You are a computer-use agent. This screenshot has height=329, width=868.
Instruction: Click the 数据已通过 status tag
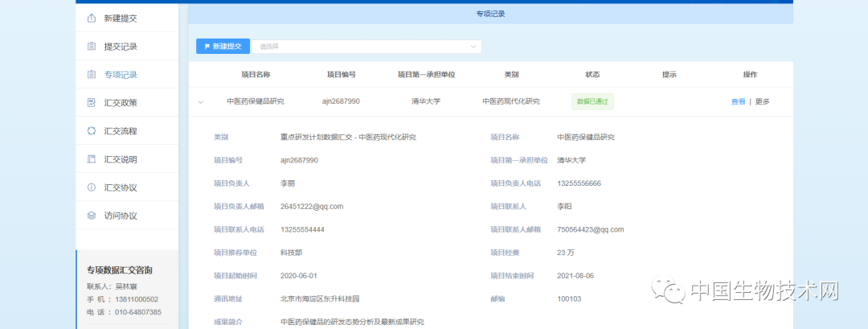click(x=592, y=101)
